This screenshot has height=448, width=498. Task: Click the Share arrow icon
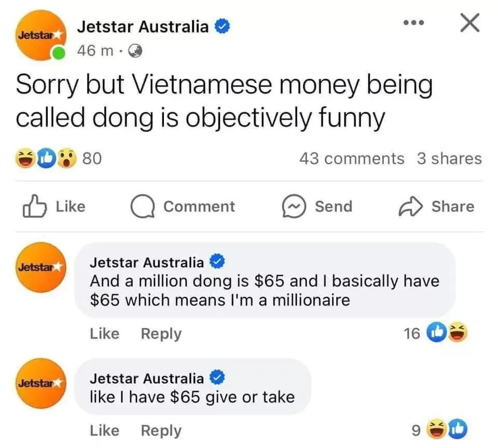pyautogui.click(x=411, y=206)
